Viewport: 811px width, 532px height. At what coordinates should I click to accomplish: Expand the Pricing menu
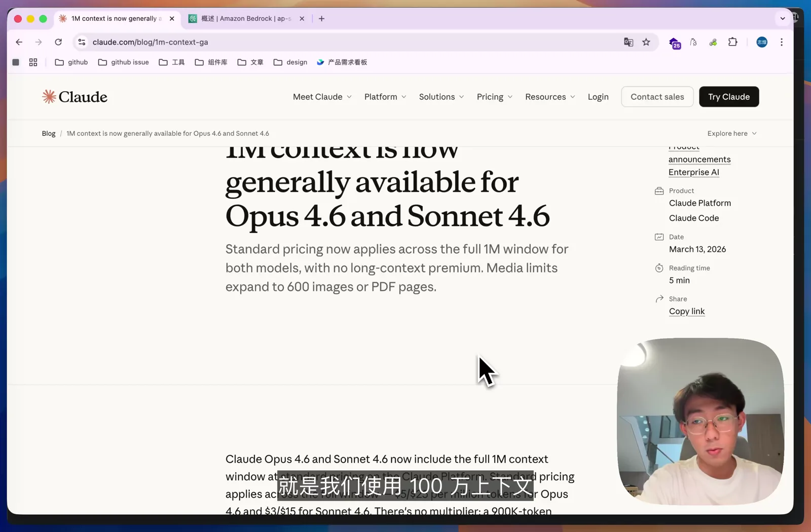[495, 97]
